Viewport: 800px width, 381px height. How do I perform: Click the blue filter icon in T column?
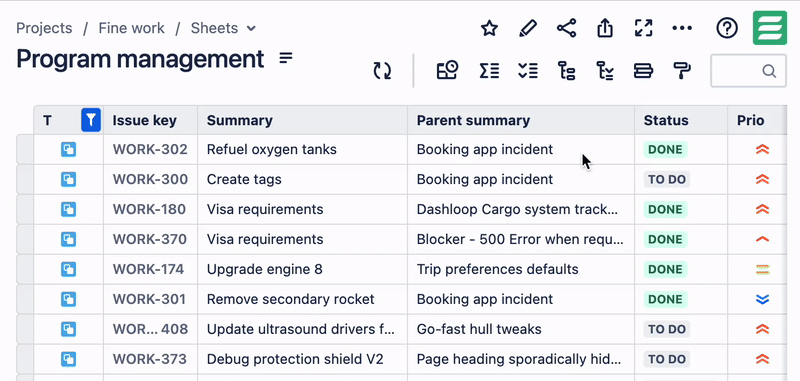[x=91, y=120]
